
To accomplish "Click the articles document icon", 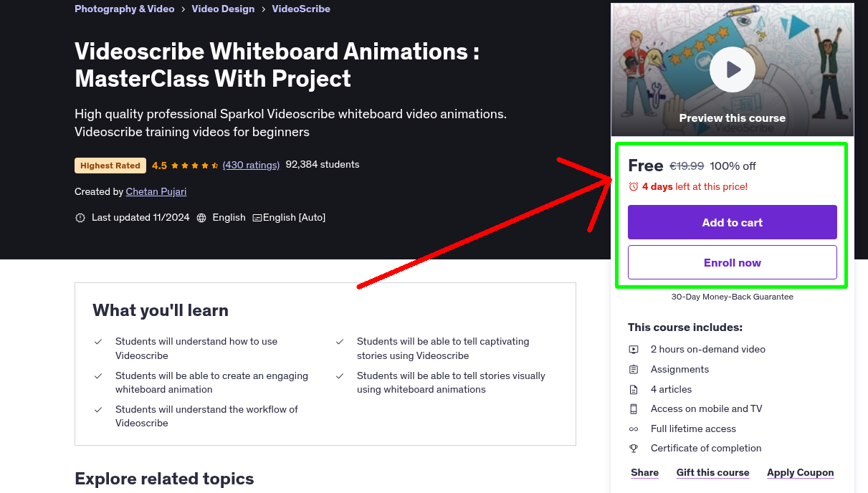I will [634, 389].
